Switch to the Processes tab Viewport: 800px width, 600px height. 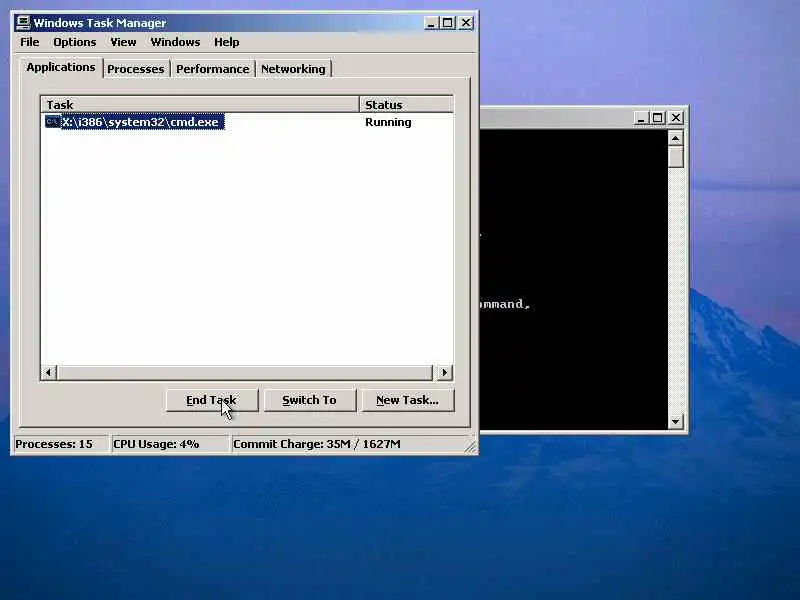pos(136,69)
